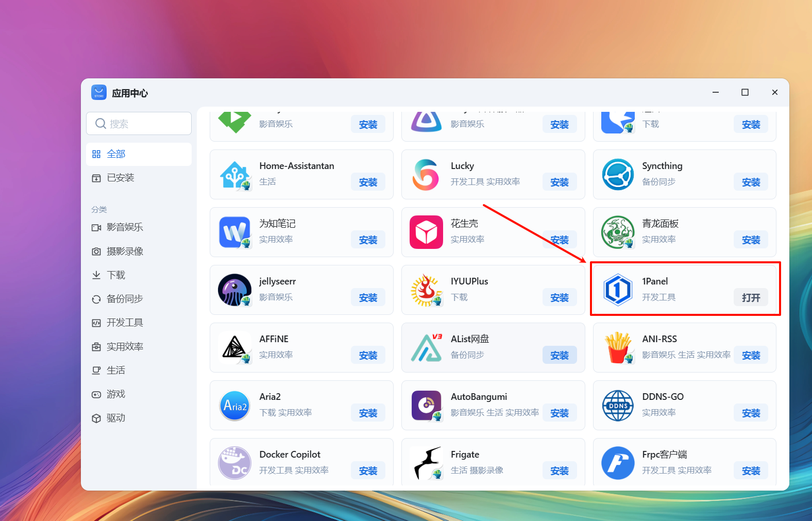Install the Lucky app
812x521 pixels.
pos(560,182)
